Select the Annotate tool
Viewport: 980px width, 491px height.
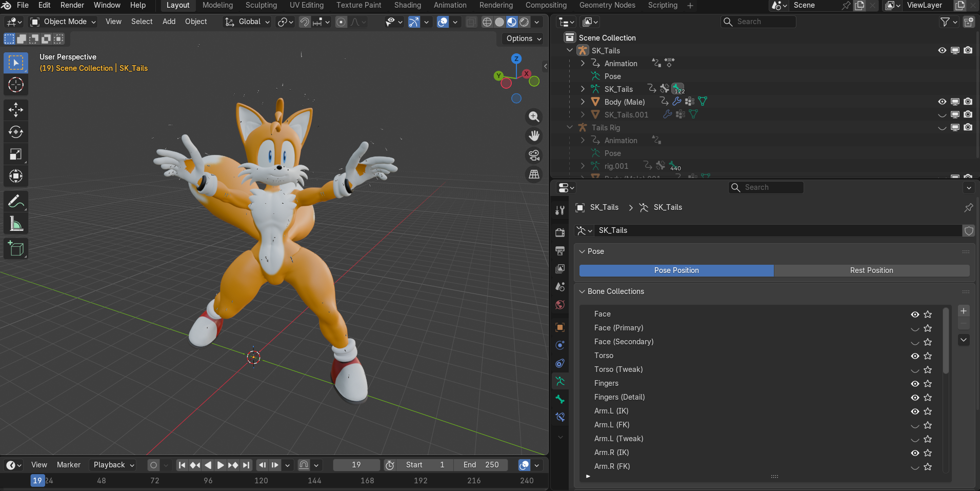[16, 201]
